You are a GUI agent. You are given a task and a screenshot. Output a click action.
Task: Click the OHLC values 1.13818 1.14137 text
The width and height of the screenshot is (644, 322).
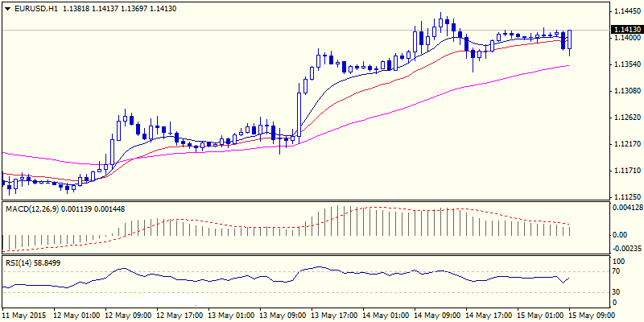tap(90, 9)
